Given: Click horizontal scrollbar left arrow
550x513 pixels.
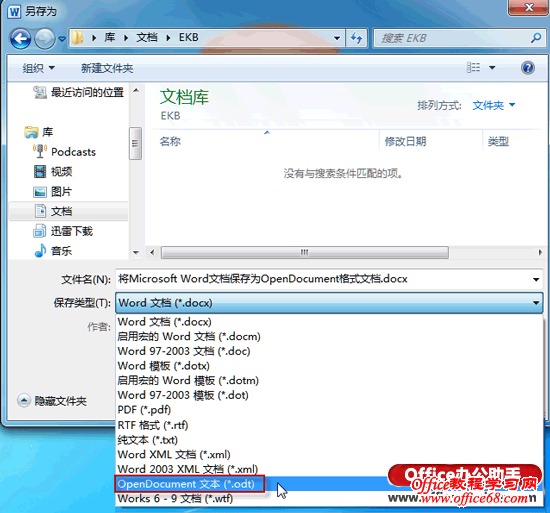Looking at the screenshot, I should click(152, 252).
